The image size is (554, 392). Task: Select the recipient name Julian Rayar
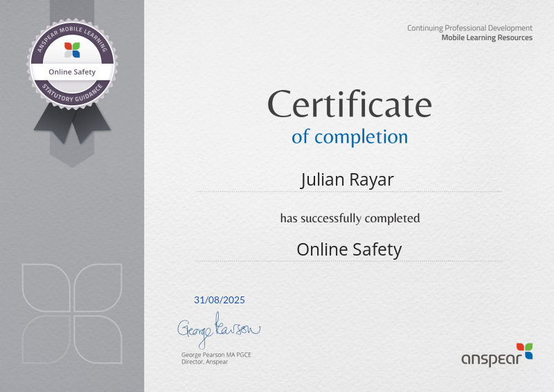pyautogui.click(x=349, y=179)
